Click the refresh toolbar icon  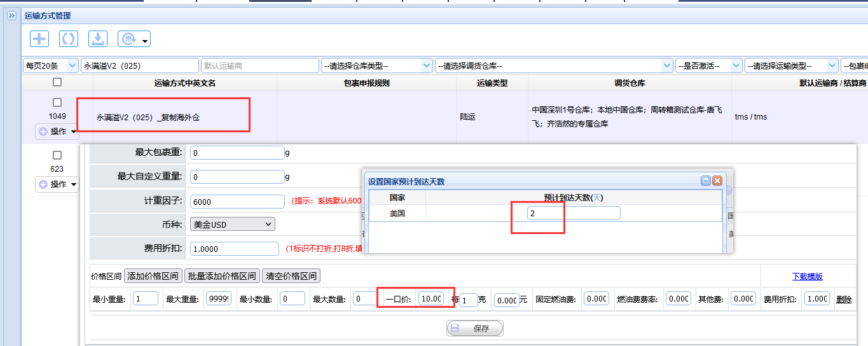pos(69,39)
